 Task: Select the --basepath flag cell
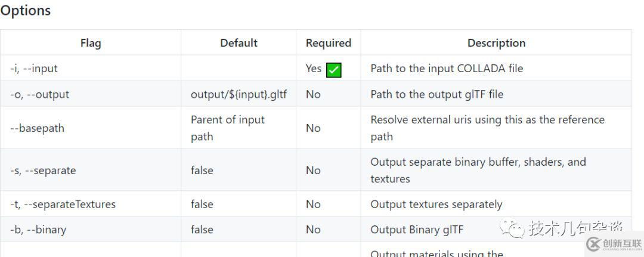pos(37,128)
